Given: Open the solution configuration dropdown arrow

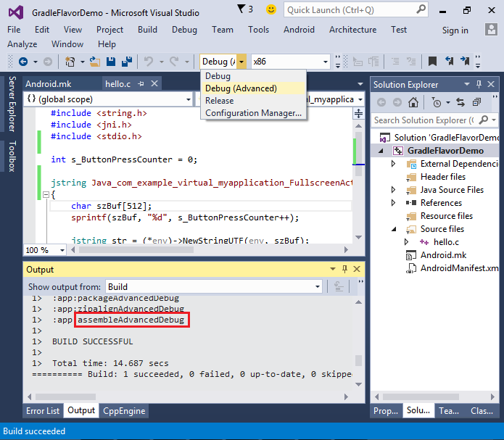Looking at the screenshot, I should click(241, 62).
